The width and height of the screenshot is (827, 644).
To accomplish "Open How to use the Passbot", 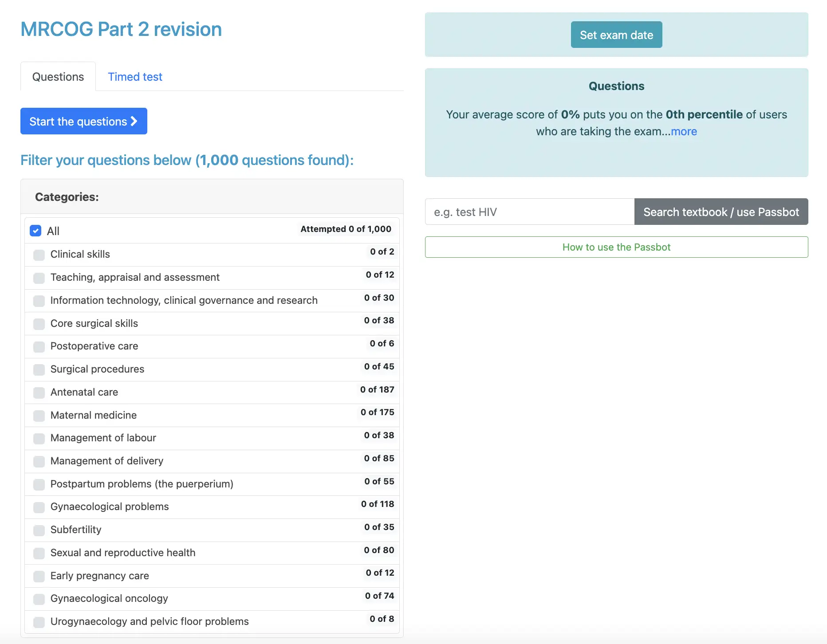I will 616,247.
